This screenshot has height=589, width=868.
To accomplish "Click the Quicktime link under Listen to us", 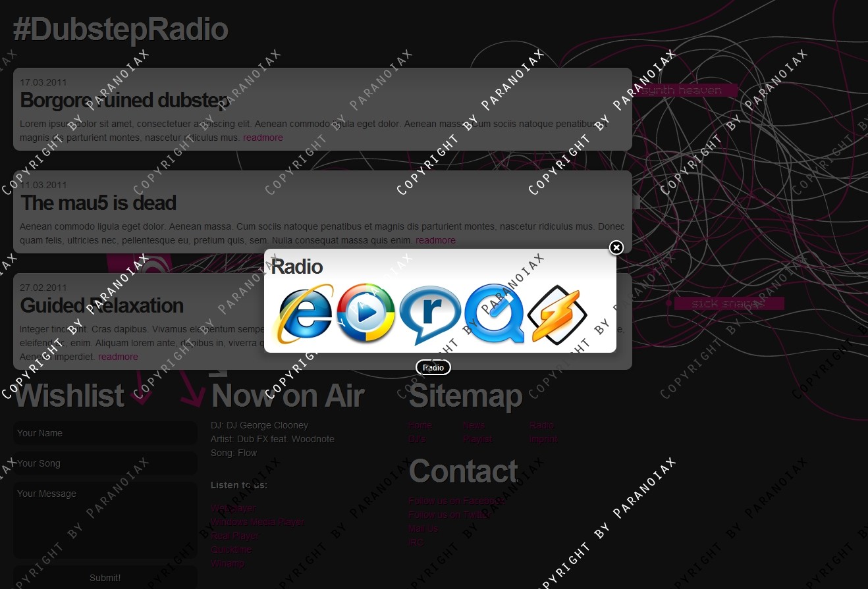I will [231, 550].
